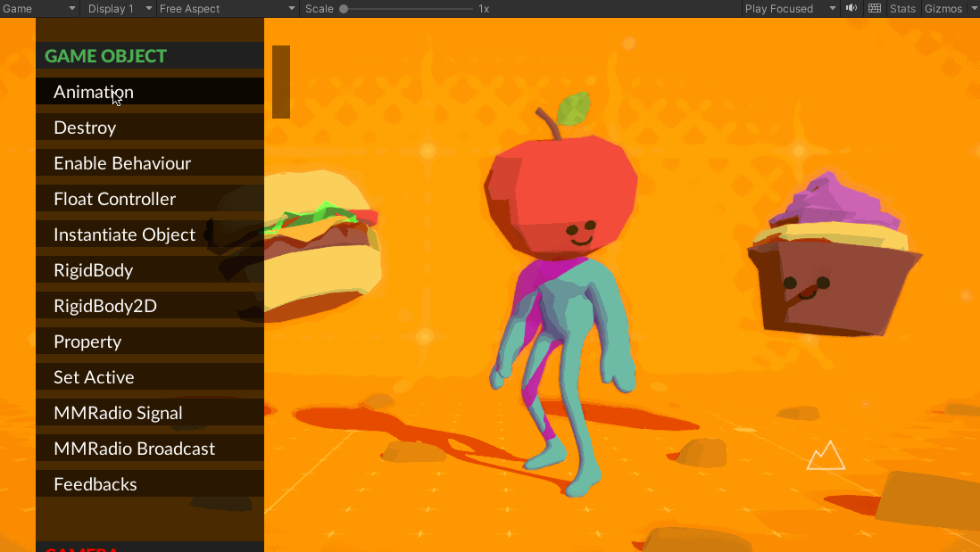
Task: Open the Display 1 dropdown
Action: [118, 8]
